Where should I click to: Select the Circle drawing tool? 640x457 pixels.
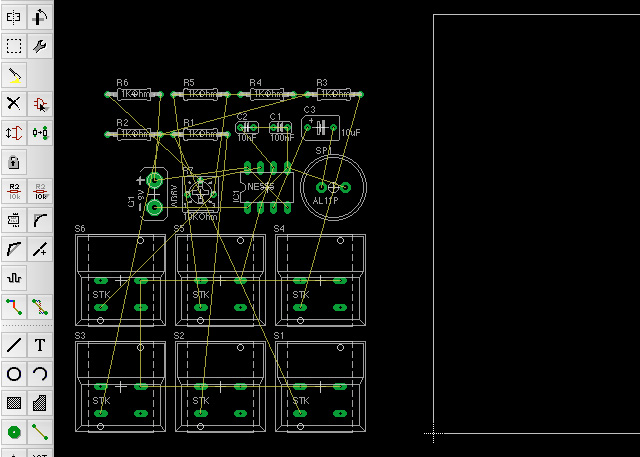click(x=14, y=374)
